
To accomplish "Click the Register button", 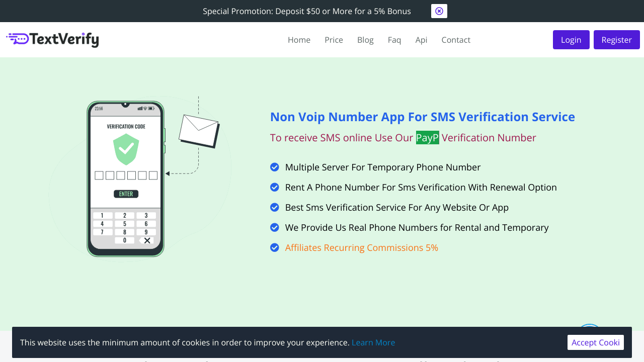I will click(x=616, y=40).
